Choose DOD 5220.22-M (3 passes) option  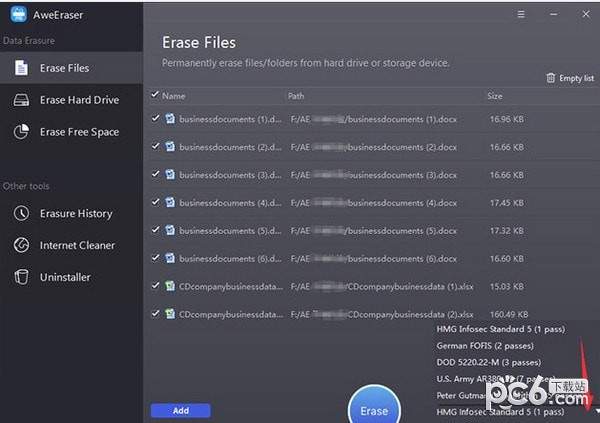coord(488,362)
